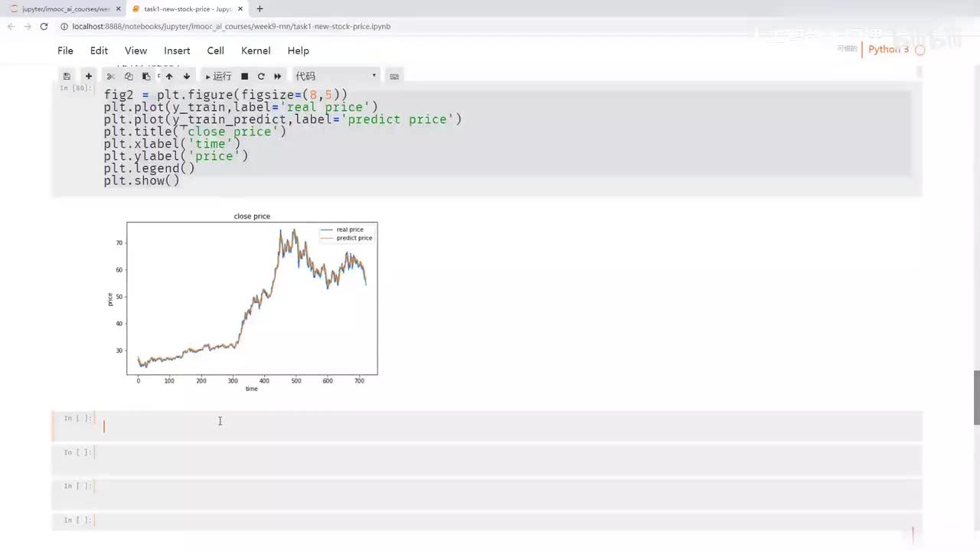Restart kernel and rerun all cells
Screen dimensions: 980x551
click(278, 77)
